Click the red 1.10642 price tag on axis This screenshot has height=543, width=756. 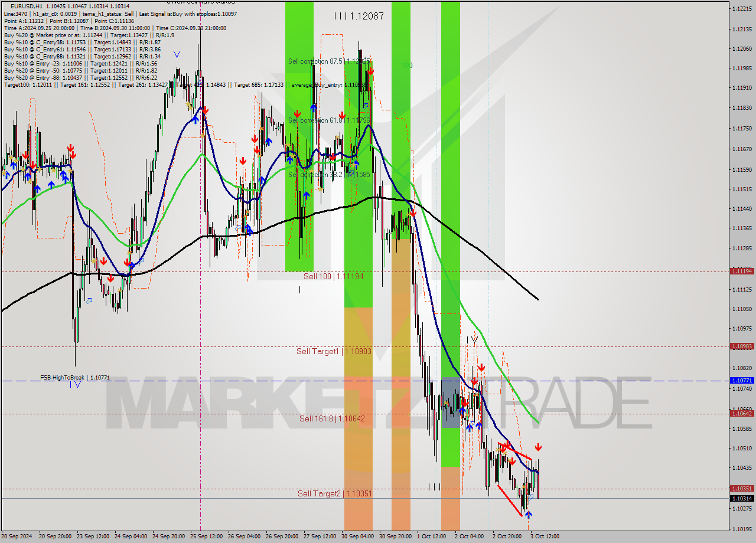pos(742,413)
